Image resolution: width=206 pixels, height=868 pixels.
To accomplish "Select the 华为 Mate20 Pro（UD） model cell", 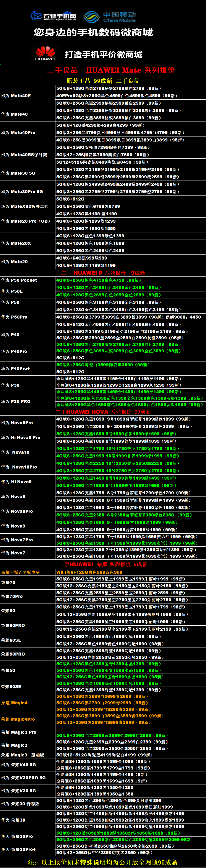I will click(28, 221).
